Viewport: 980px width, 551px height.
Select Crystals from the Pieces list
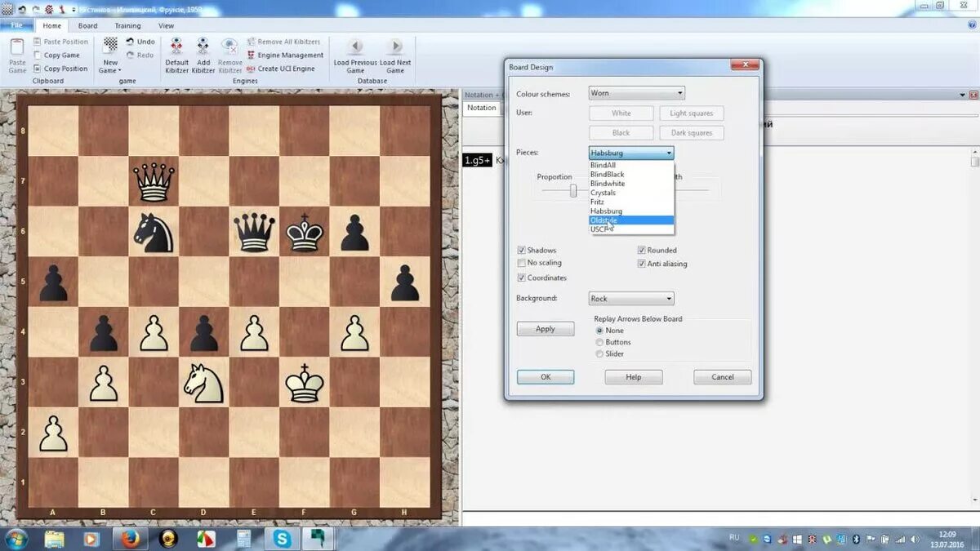(x=604, y=193)
